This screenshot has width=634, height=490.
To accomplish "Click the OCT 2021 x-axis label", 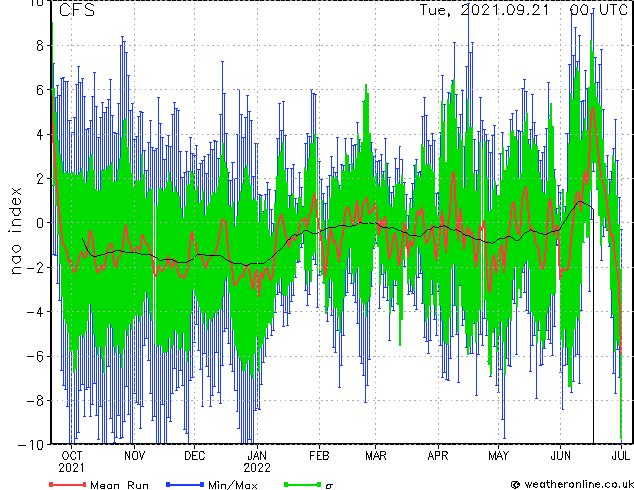I will (x=72, y=462).
